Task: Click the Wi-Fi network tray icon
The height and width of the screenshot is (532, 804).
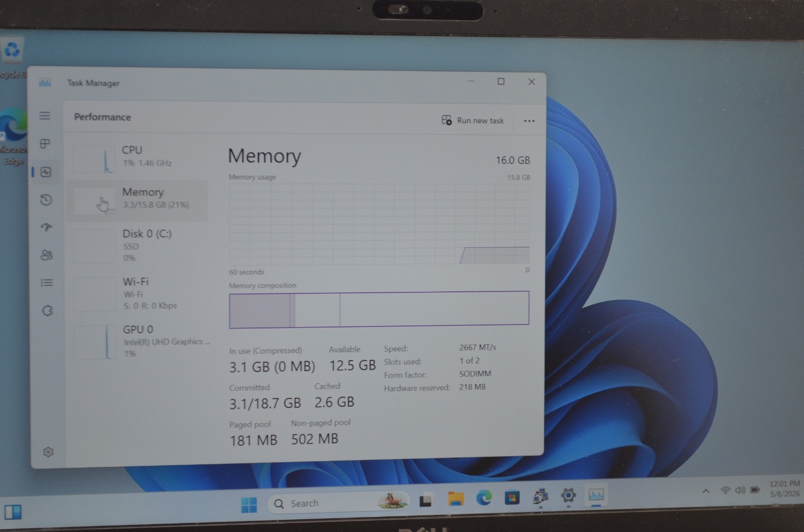Action: tap(725, 490)
